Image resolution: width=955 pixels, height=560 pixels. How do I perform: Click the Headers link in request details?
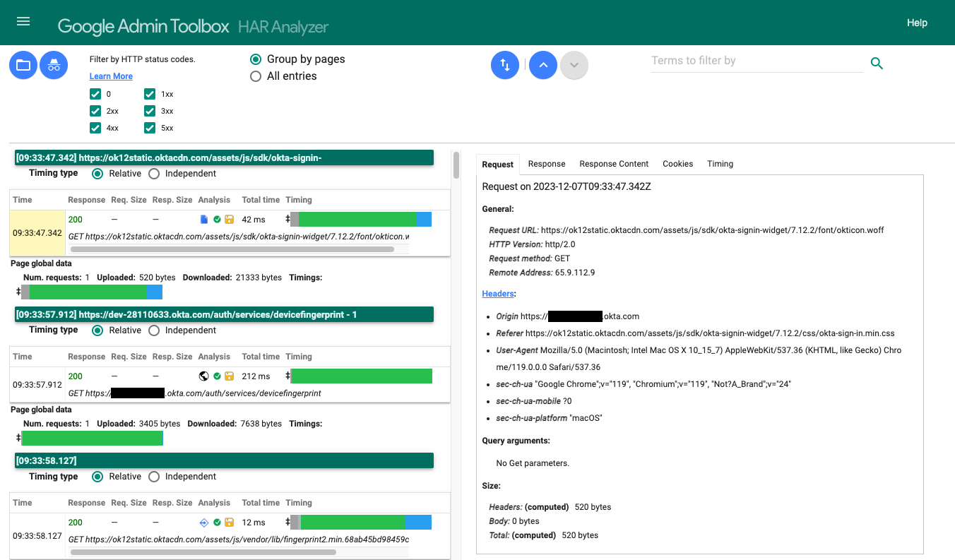click(x=498, y=294)
